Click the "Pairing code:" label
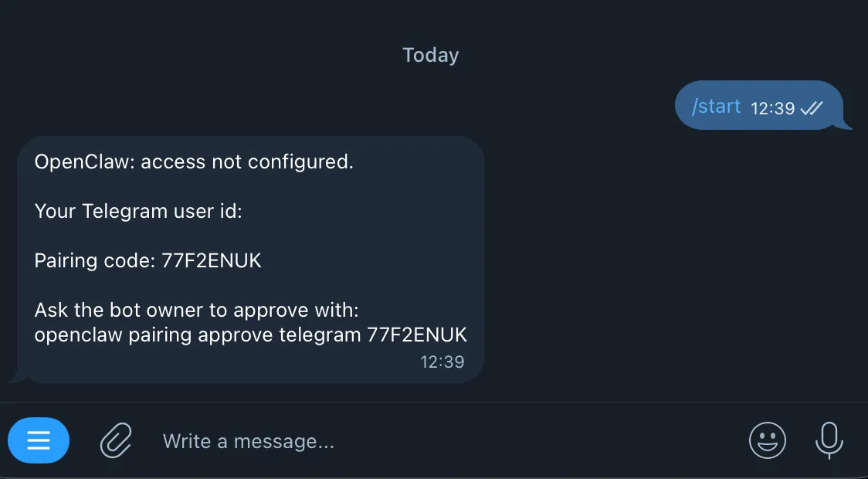 pyautogui.click(x=95, y=260)
